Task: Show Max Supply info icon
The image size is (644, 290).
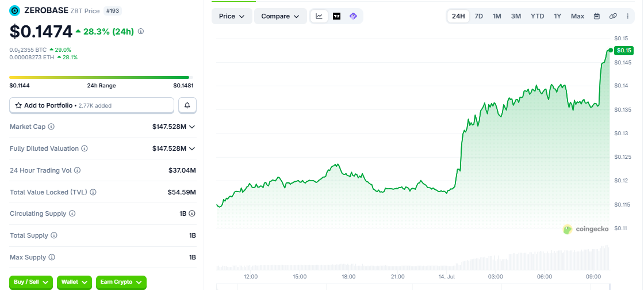Action: click(52, 257)
